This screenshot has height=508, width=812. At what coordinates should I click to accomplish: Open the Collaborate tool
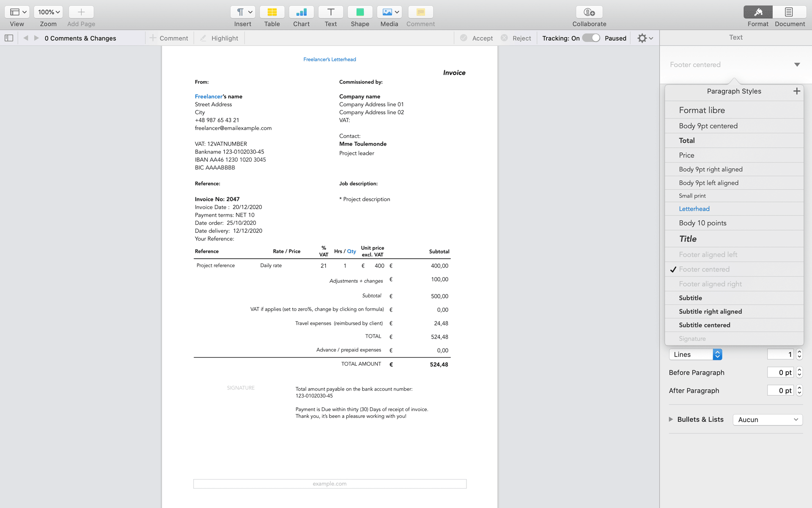tap(589, 12)
